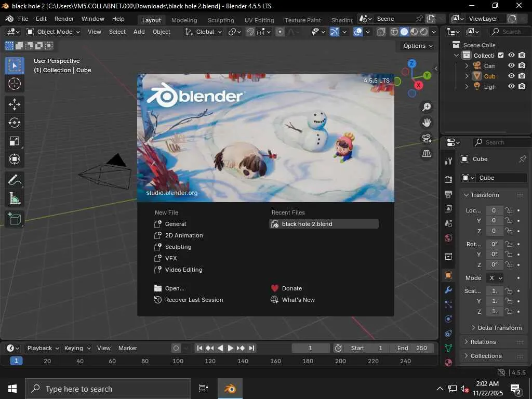Expand the Delta Transform panel
The height and width of the screenshot is (399, 532).
point(499,328)
